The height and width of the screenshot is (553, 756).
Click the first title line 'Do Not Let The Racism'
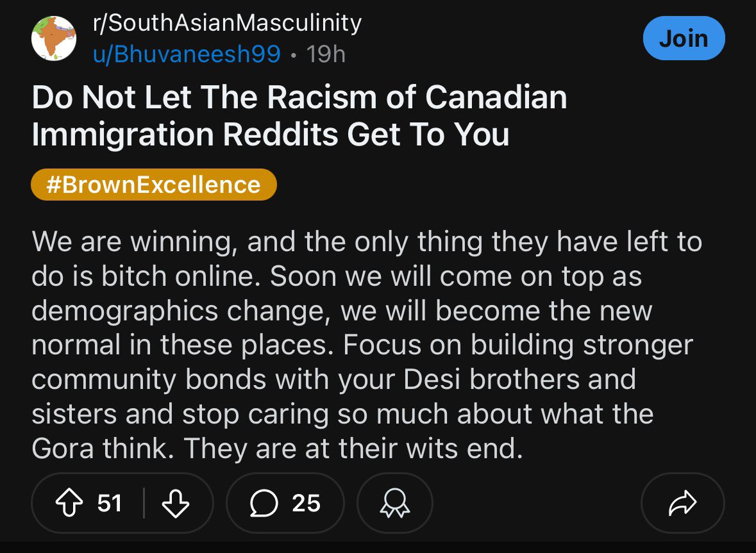(205, 97)
